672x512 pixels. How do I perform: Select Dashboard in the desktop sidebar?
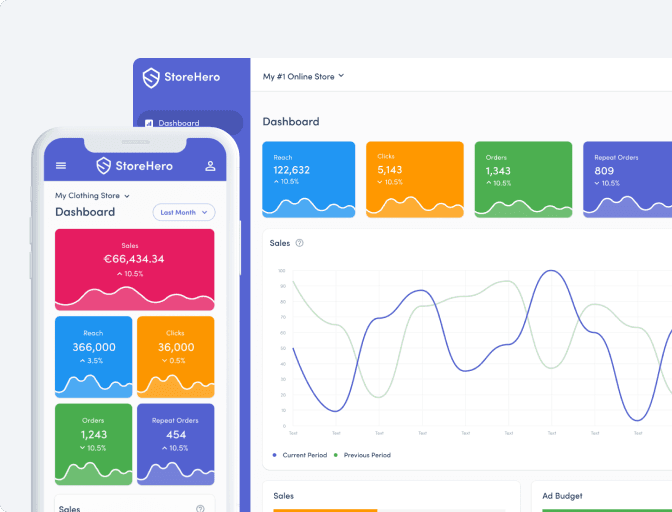point(190,123)
